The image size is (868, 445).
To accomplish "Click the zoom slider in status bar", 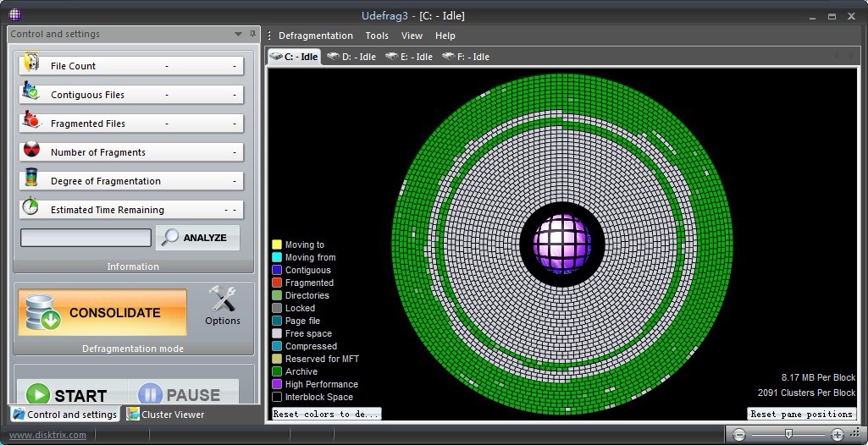I will pos(788,434).
